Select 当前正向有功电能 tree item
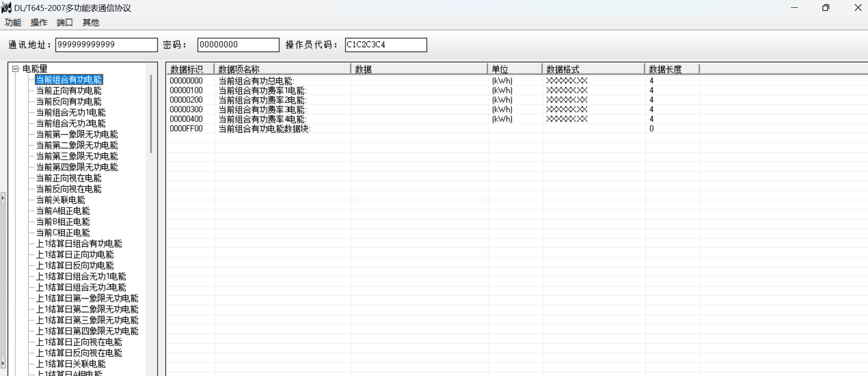 point(69,91)
